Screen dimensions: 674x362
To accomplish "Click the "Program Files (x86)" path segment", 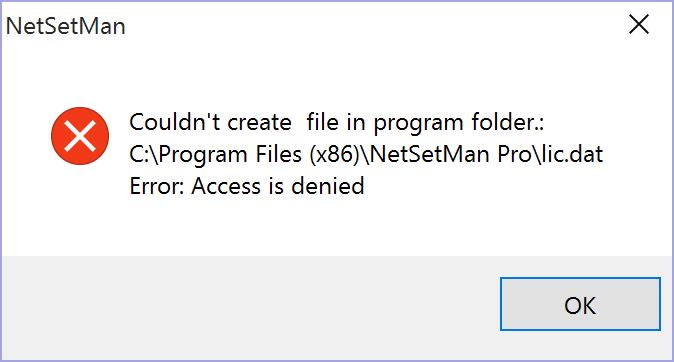I will coord(259,154).
